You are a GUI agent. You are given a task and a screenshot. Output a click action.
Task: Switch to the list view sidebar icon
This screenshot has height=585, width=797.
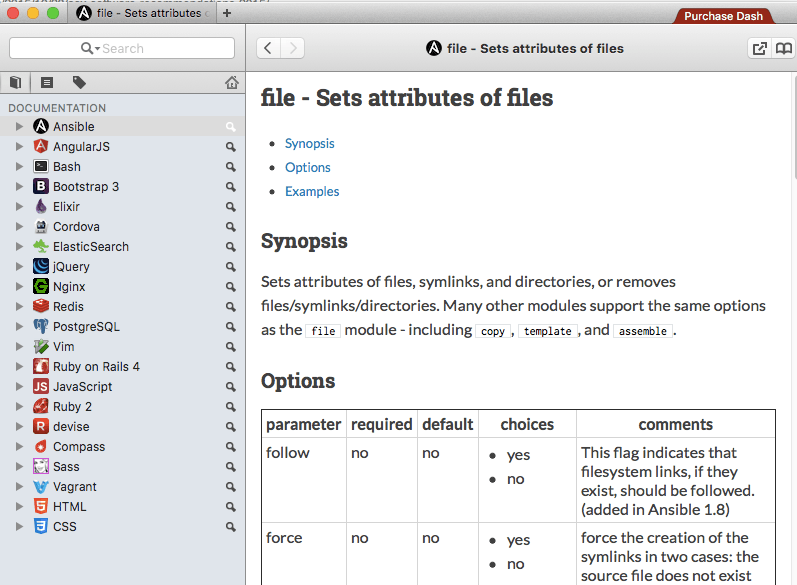[x=47, y=82]
